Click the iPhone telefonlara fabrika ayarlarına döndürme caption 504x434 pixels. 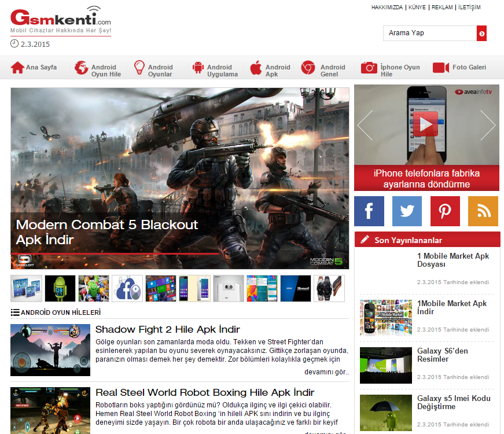click(x=426, y=178)
